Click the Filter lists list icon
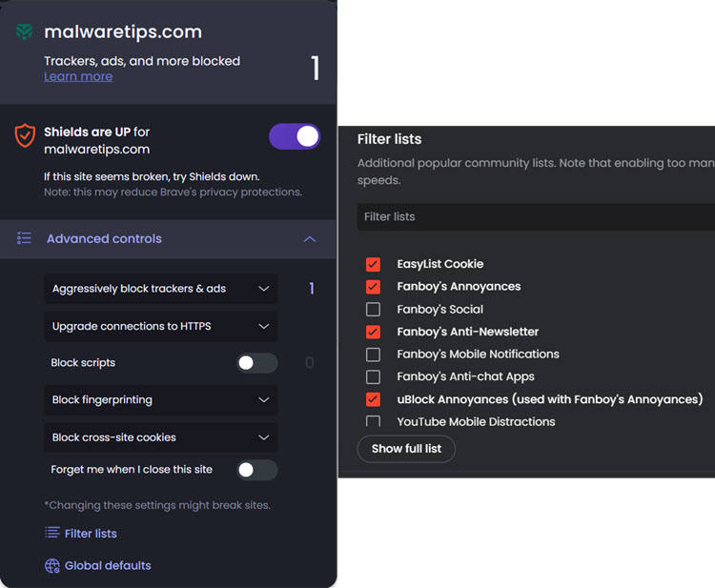This screenshot has width=715, height=588. [52, 533]
